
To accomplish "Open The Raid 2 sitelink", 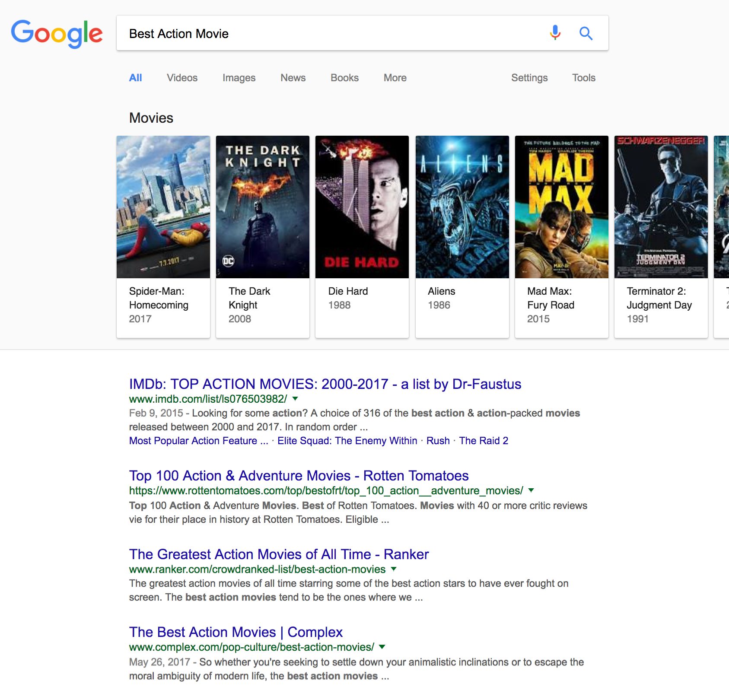I will click(483, 441).
